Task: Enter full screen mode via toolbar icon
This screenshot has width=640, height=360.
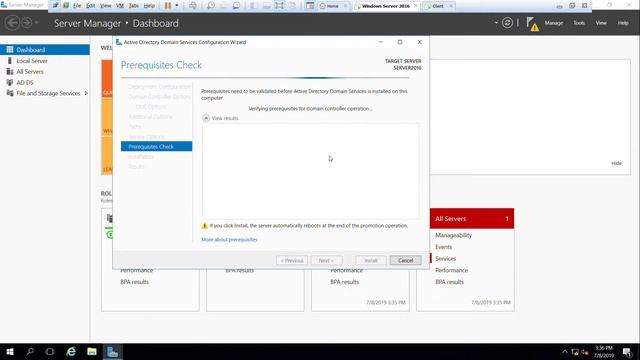Action: click(279, 6)
